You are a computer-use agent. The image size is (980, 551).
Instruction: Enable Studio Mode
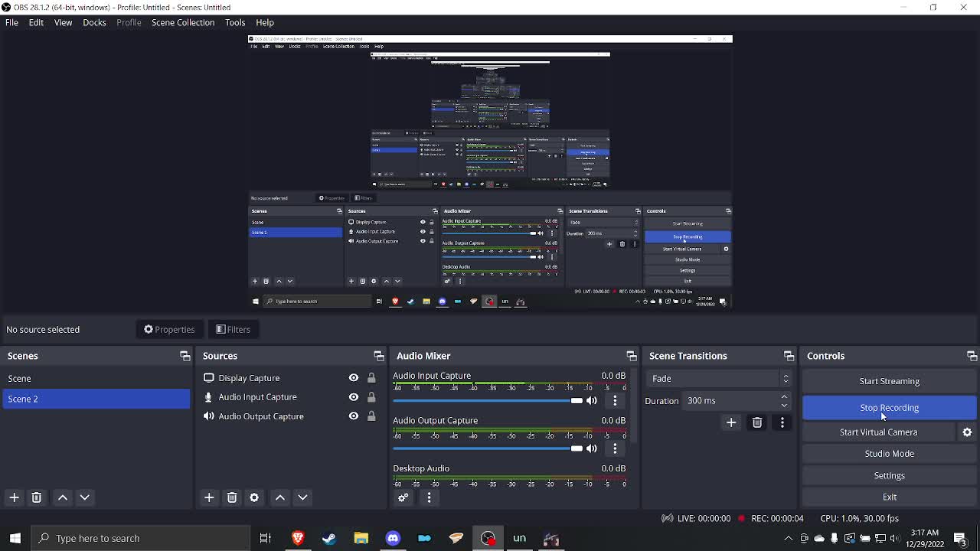point(889,454)
